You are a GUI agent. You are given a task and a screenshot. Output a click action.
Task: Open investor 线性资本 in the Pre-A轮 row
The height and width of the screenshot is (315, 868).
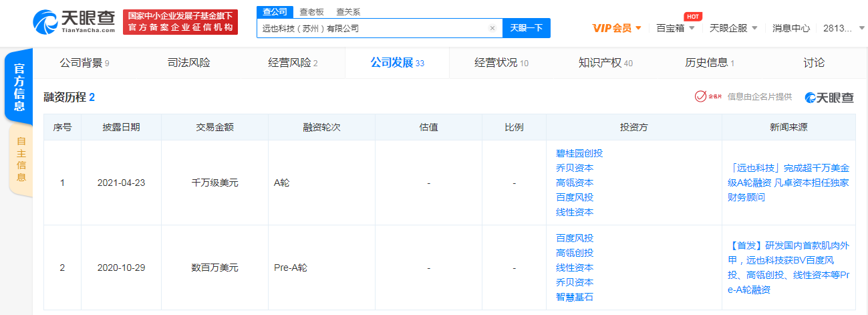574,268
